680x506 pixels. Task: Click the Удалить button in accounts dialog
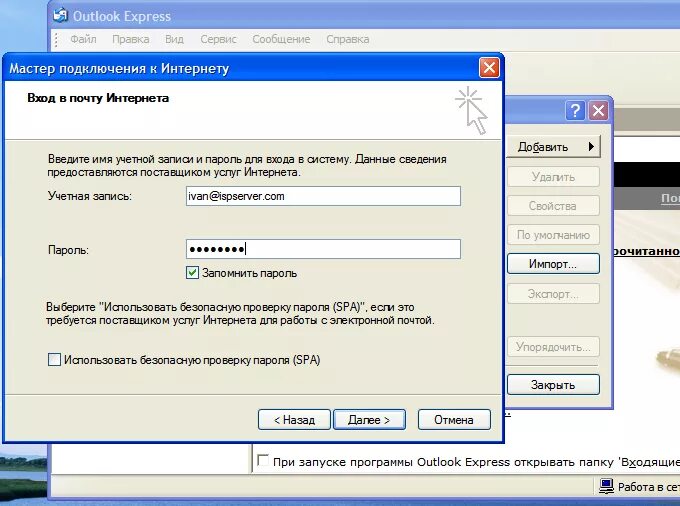[x=553, y=176]
